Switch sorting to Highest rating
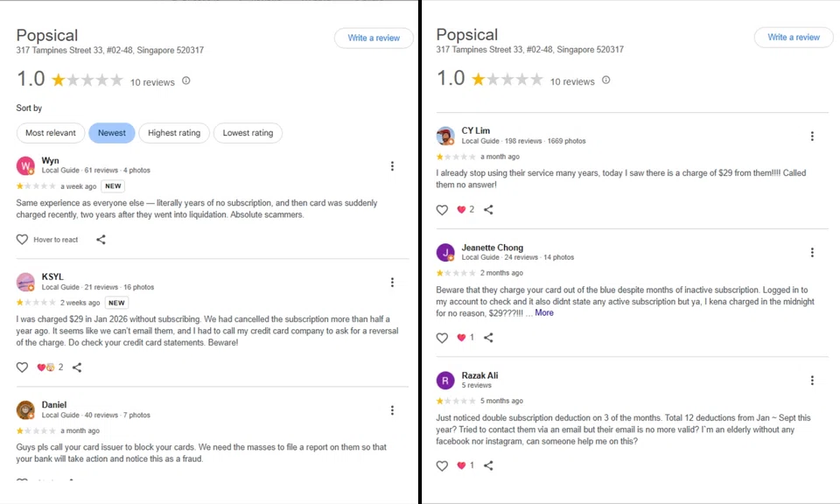 click(173, 132)
